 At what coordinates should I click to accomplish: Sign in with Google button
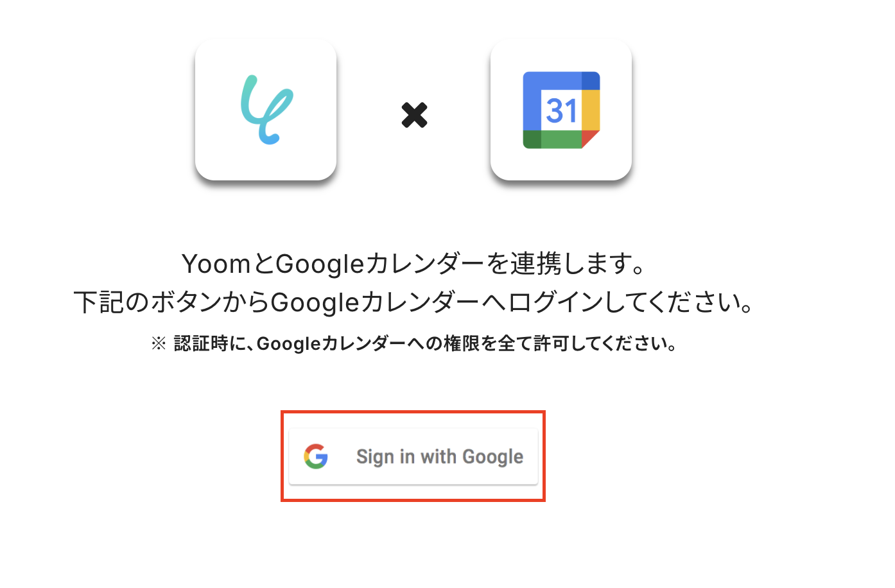(x=413, y=456)
